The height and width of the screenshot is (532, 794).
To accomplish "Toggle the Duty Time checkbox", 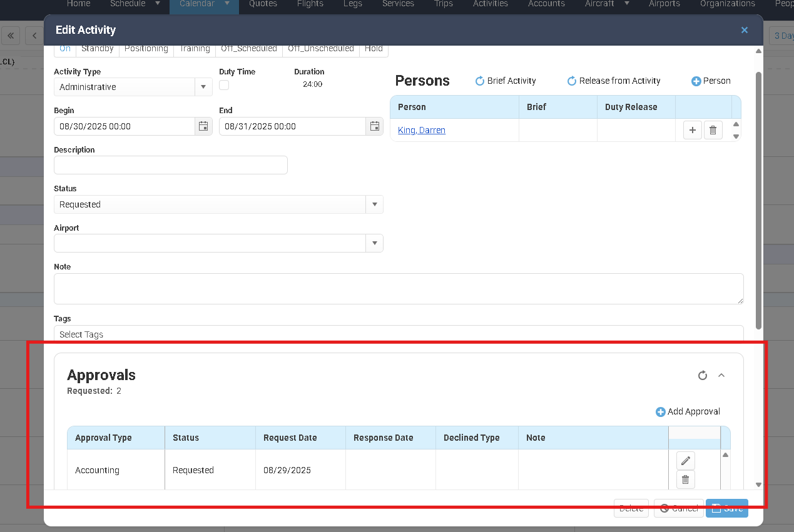I will (x=224, y=85).
